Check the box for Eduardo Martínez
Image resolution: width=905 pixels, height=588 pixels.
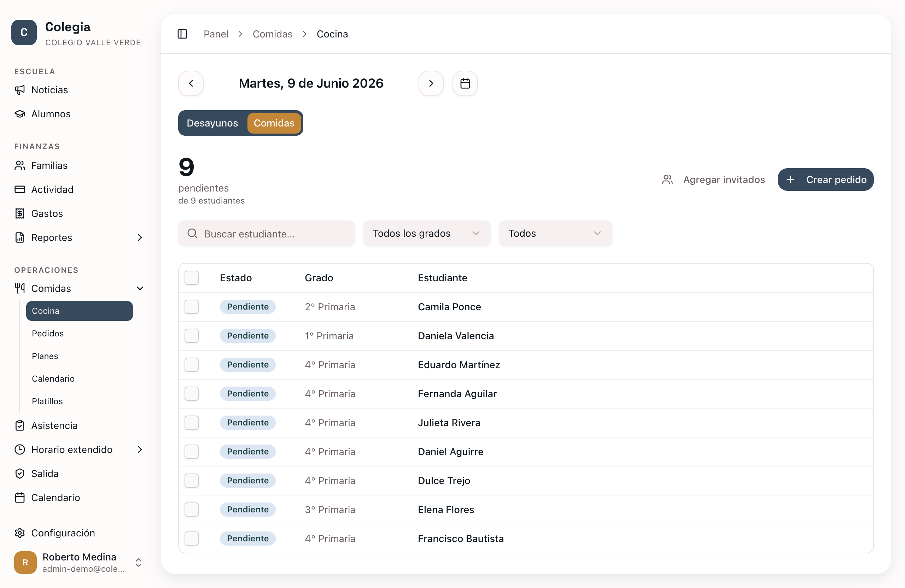click(x=192, y=365)
